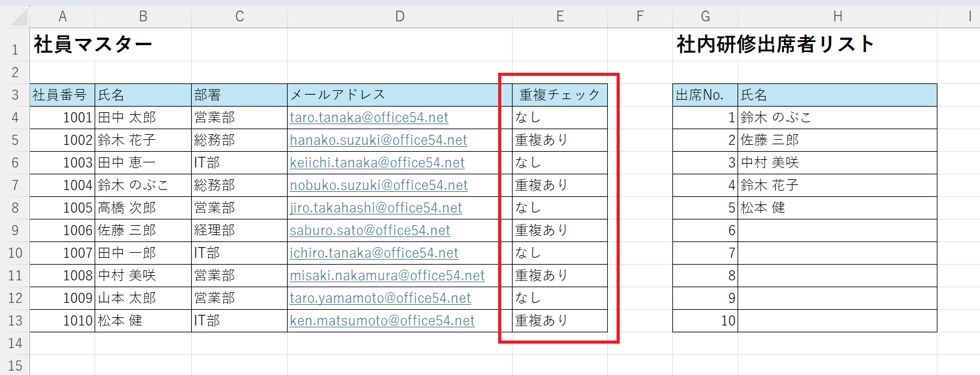Select なし cell in 1009 row
Image resolution: width=980 pixels, height=375 pixels.
[x=560, y=298]
